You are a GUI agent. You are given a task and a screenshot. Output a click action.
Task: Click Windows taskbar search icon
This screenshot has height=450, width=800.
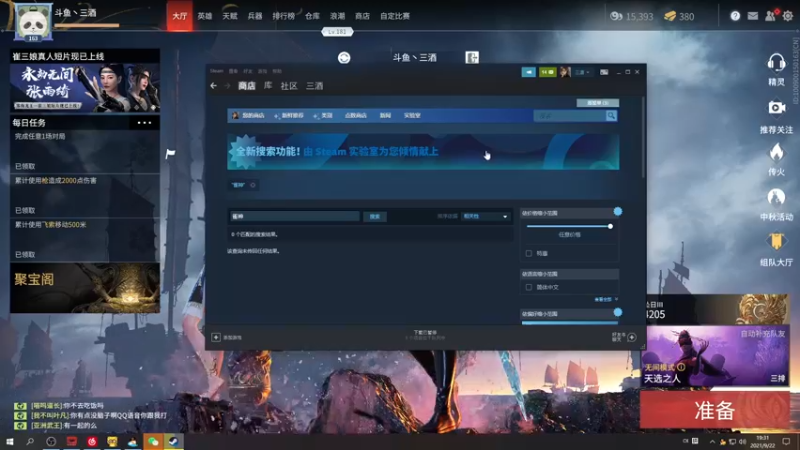[30, 441]
